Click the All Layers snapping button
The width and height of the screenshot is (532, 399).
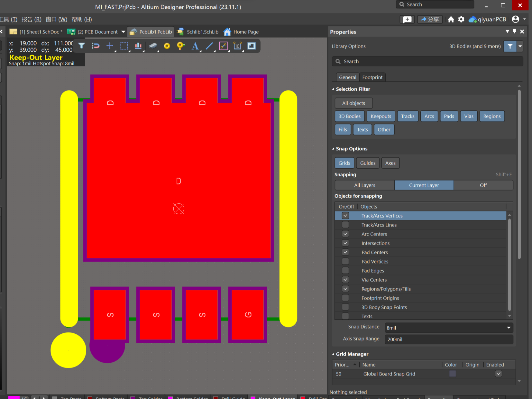tap(364, 185)
